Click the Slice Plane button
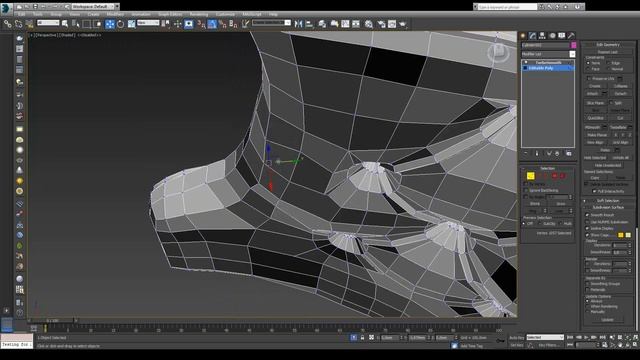Image resolution: width=640 pixels, height=360 pixels. (595, 103)
